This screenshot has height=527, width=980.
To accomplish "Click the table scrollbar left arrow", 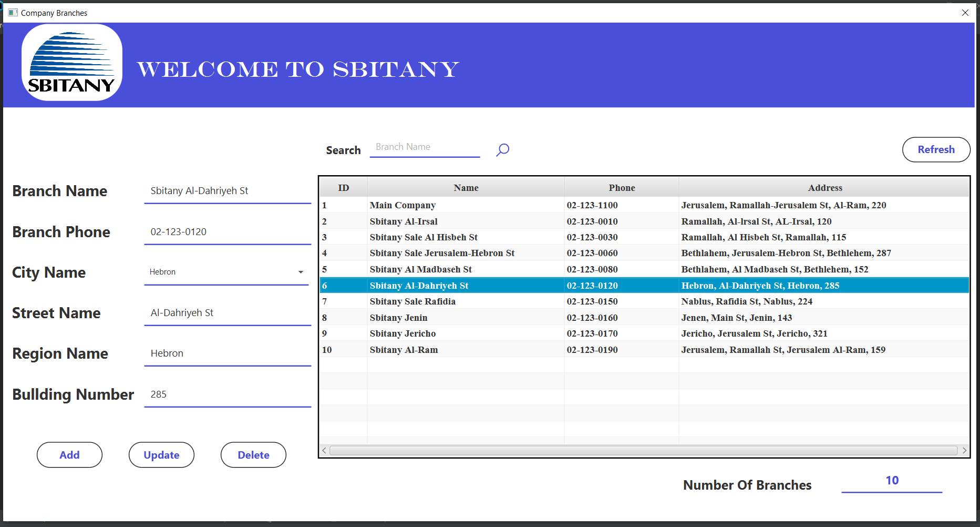I will 324,450.
